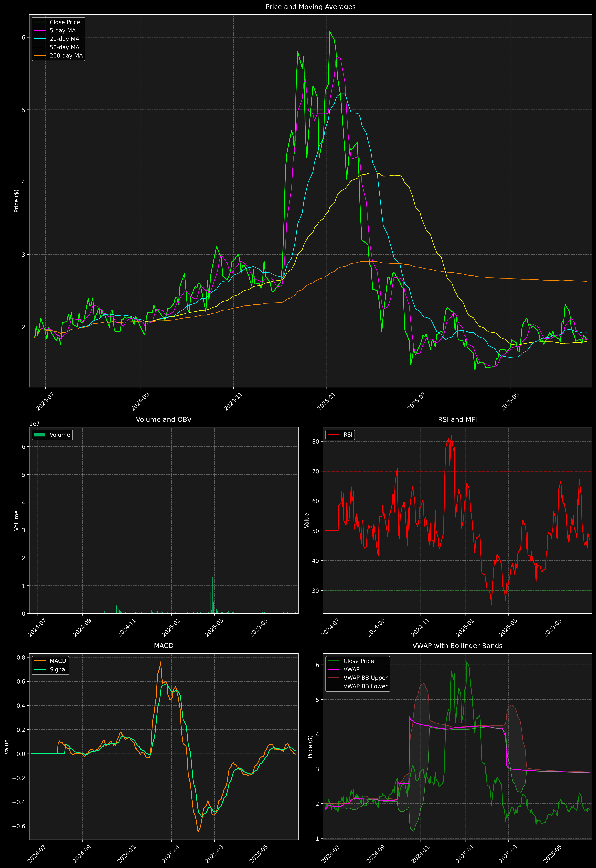This screenshot has width=596, height=868.
Task: Click the '1' price tick on the VWAP chart
Action: click(x=317, y=839)
